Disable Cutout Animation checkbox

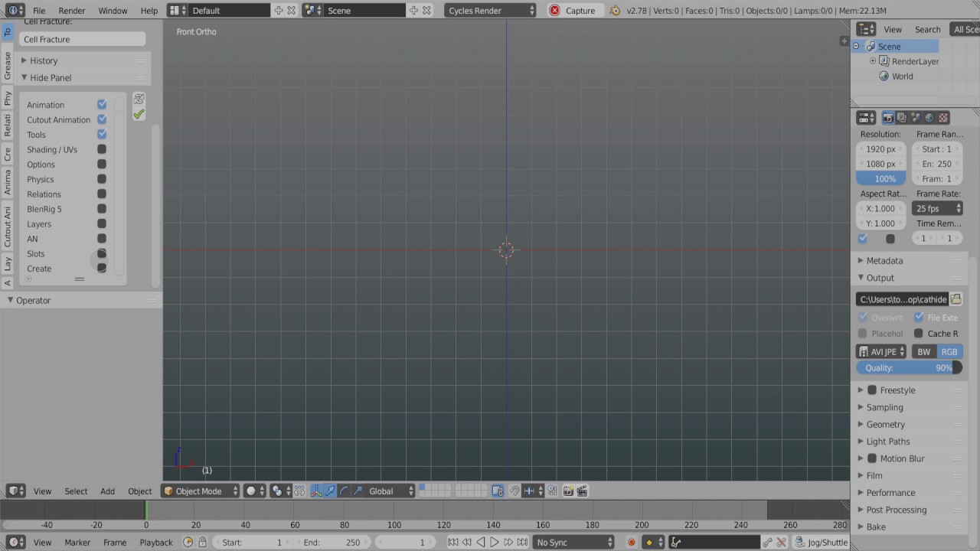click(102, 119)
